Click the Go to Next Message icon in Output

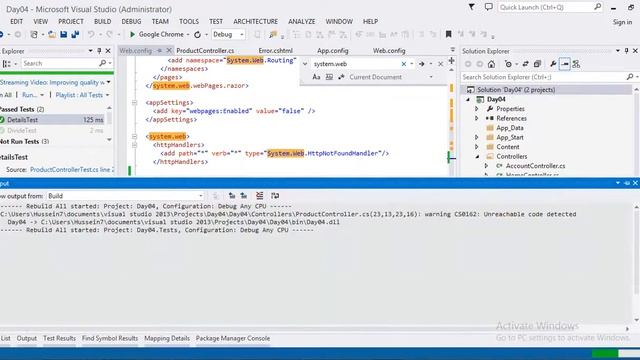pyautogui.click(x=244, y=196)
